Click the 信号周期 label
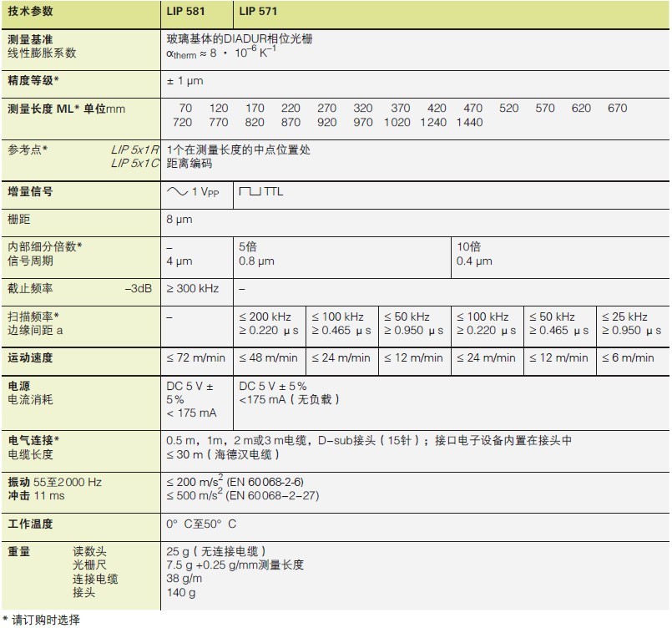 [30, 261]
